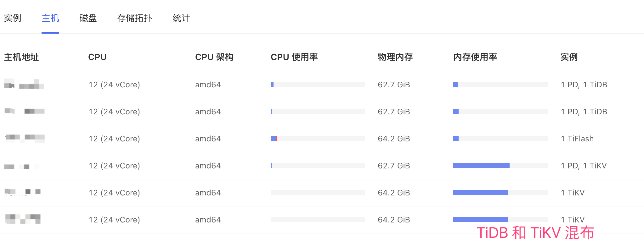Click the 内存使用率 column header
Screen dimensions: 644x246
475,57
